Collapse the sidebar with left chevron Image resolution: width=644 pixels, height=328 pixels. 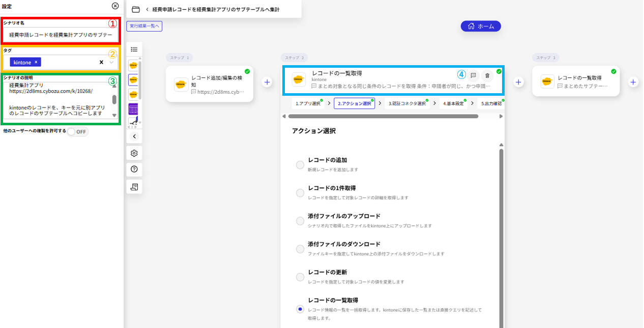click(x=134, y=136)
